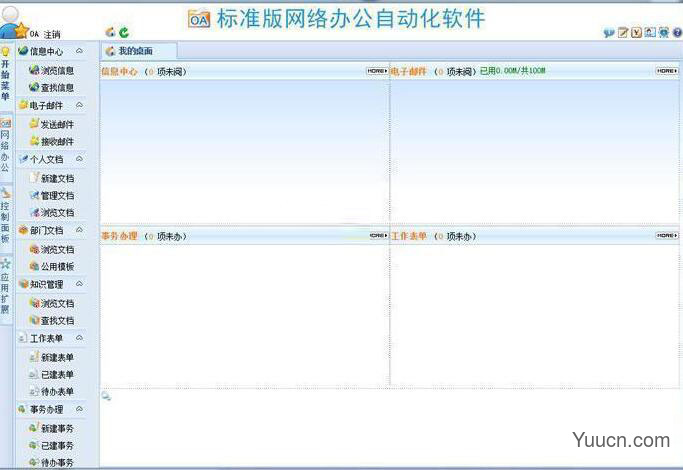Click the orange 电子邮件 panel title
The image size is (683, 470).
coord(409,71)
